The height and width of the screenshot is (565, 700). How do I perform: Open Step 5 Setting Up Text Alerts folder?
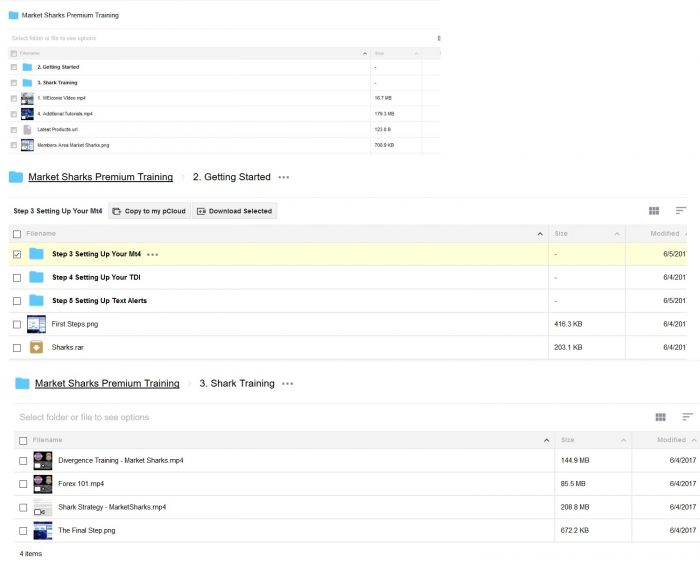point(99,300)
